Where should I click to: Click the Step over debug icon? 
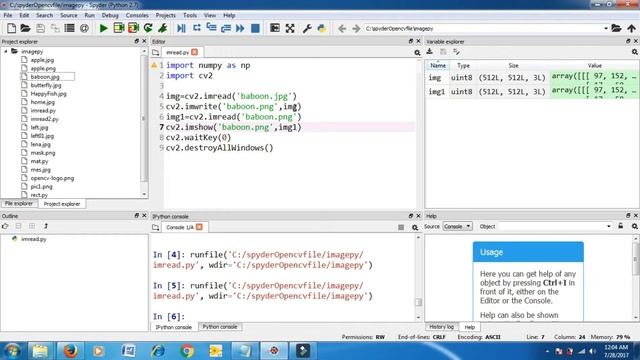coord(197,28)
